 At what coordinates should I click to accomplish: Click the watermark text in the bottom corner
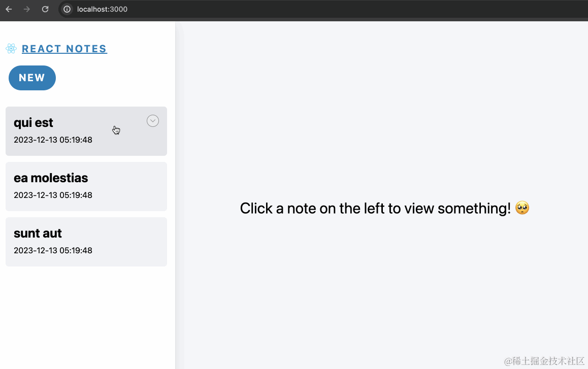(544, 361)
